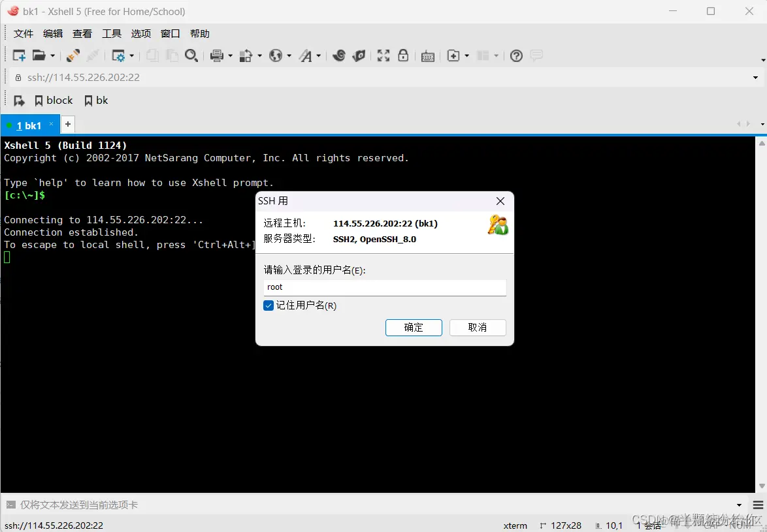Open session Properties gear icon

[118, 55]
